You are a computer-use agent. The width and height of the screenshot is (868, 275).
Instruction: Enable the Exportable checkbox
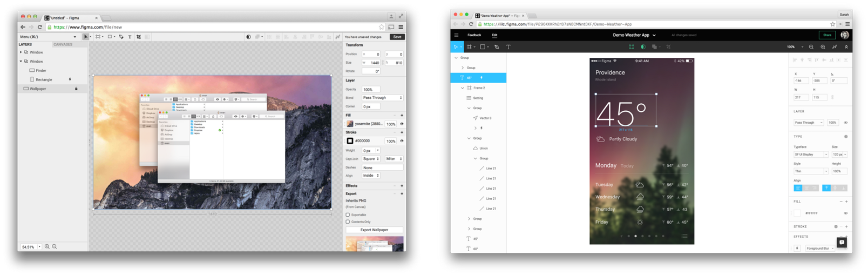(x=348, y=215)
